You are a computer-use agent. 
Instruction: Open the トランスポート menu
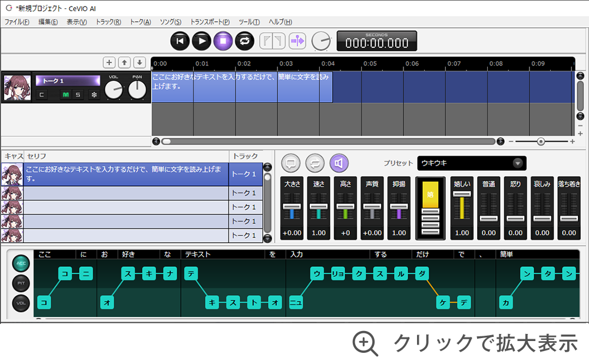pyautogui.click(x=210, y=22)
